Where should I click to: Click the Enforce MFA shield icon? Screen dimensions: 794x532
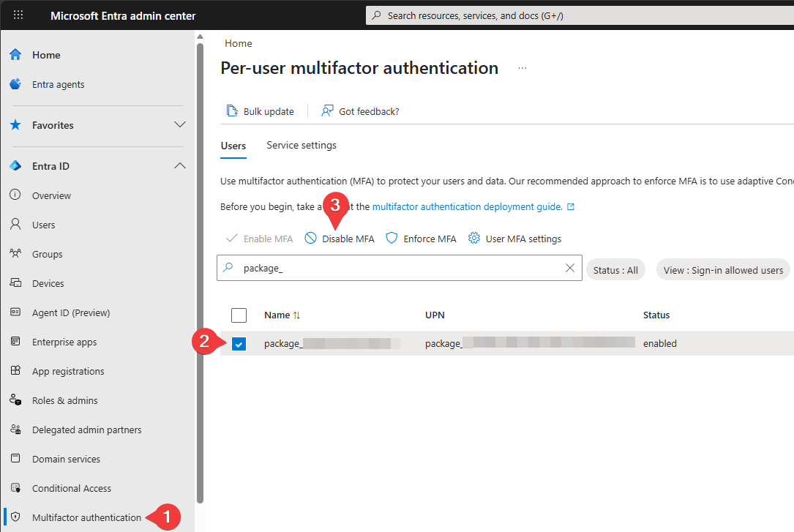click(392, 238)
